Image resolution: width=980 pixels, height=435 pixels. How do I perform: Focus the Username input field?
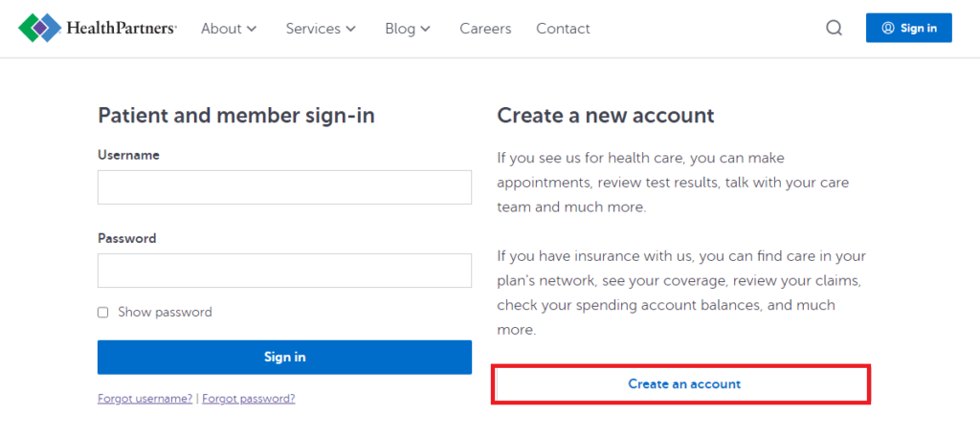pos(284,187)
